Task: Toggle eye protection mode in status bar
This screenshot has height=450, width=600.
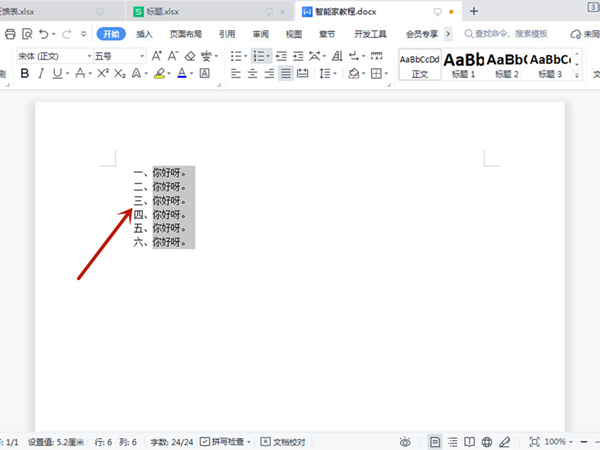Action: pos(405,441)
